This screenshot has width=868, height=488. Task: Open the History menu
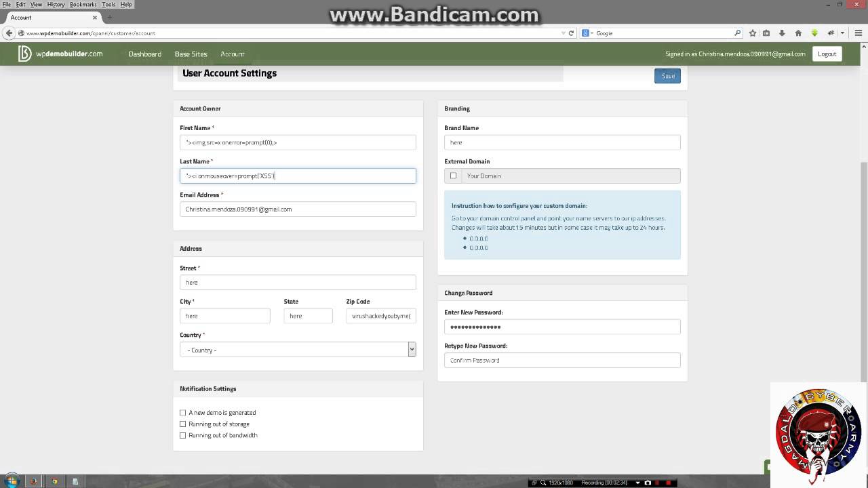pyautogui.click(x=56, y=4)
